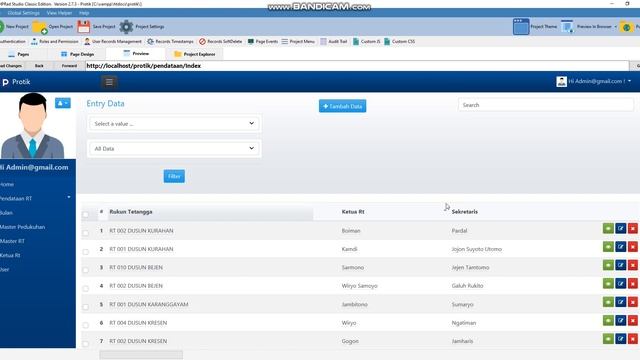Image resolution: width=640 pixels, height=360 pixels.
Task: Open Roles and Permission tool
Action: tap(54, 42)
